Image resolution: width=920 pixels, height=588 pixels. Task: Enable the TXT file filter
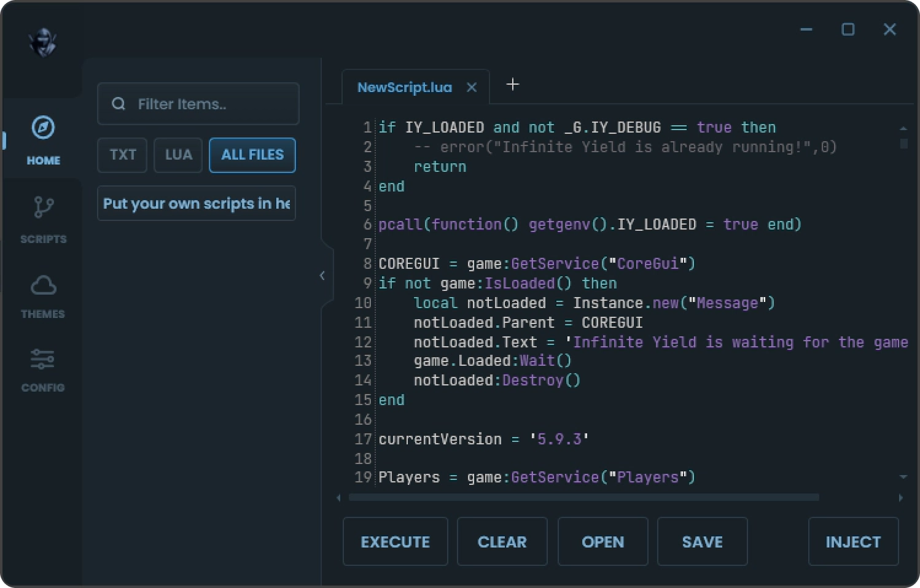122,155
